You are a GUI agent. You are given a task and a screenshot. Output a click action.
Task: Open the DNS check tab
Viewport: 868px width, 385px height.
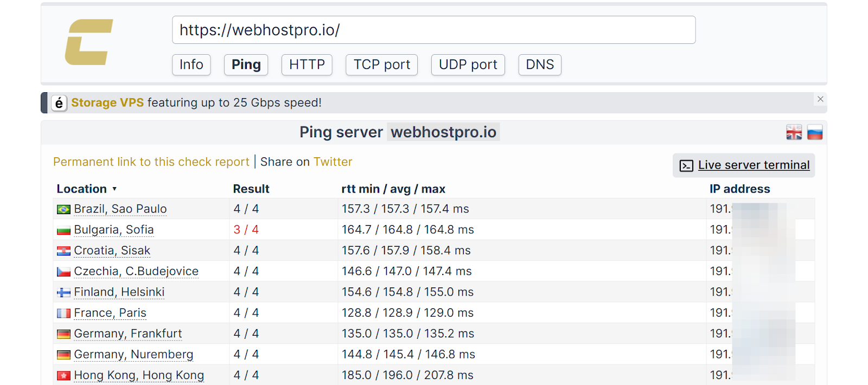(540, 65)
